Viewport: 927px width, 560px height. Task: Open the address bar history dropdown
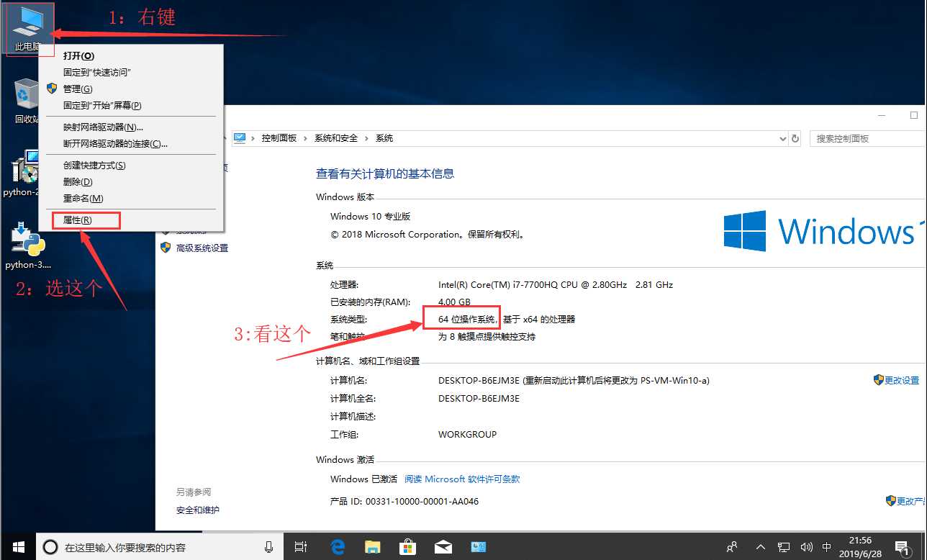pyautogui.click(x=783, y=138)
